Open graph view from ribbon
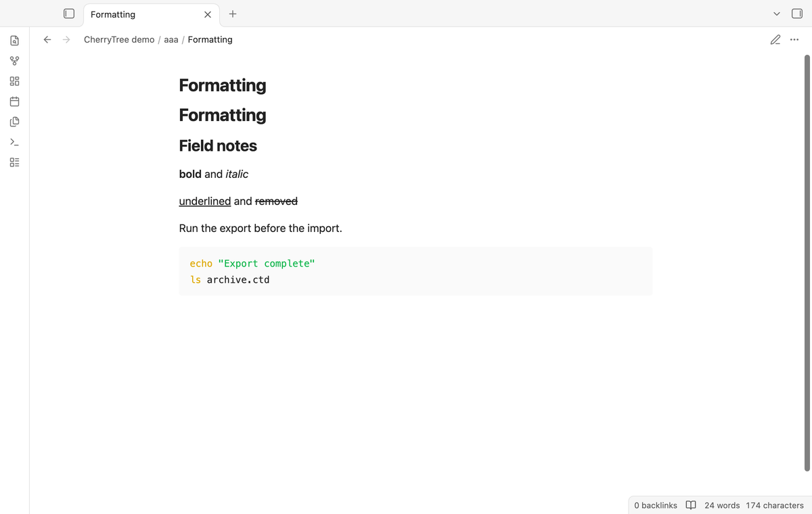 14,61
